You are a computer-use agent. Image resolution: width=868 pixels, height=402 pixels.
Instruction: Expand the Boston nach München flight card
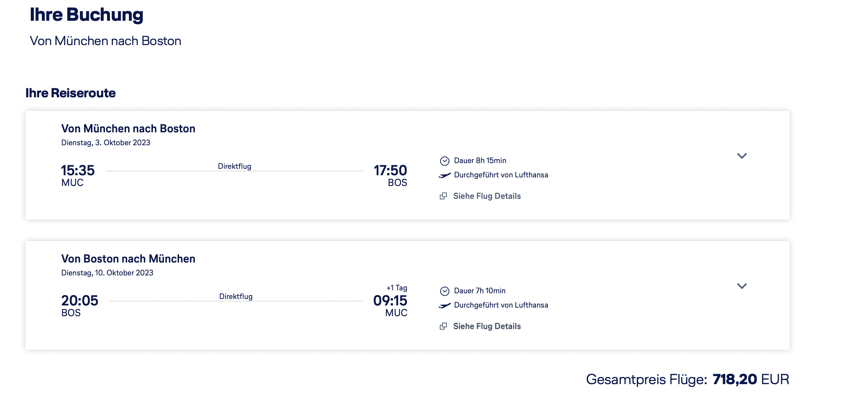(x=742, y=286)
